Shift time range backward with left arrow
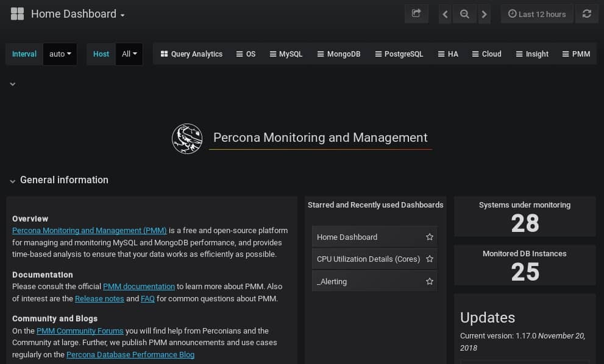Screen dimensions: 604x364 click(x=445, y=14)
